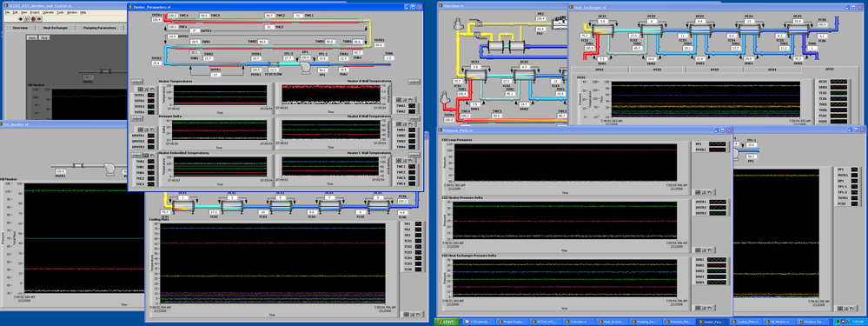Screen dimensions: 868x326
Task: Click Fill_Monitor.vi window title bar
Action: 72,124
